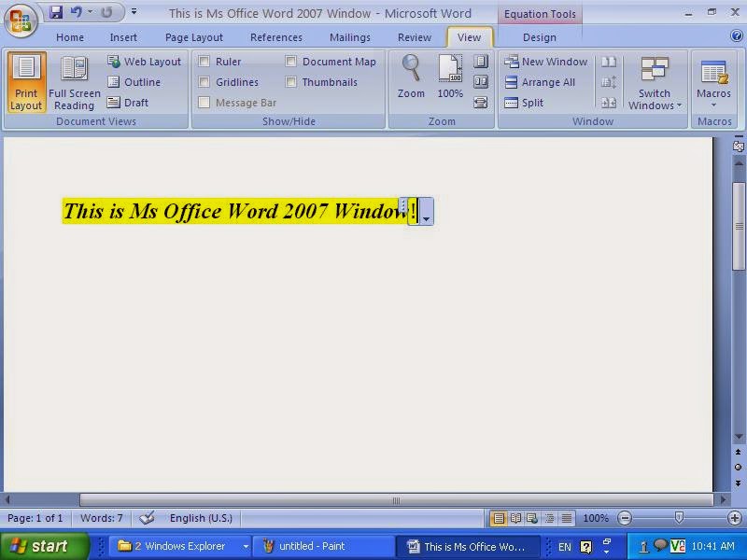Enable the Gridlines checkbox

coord(204,82)
